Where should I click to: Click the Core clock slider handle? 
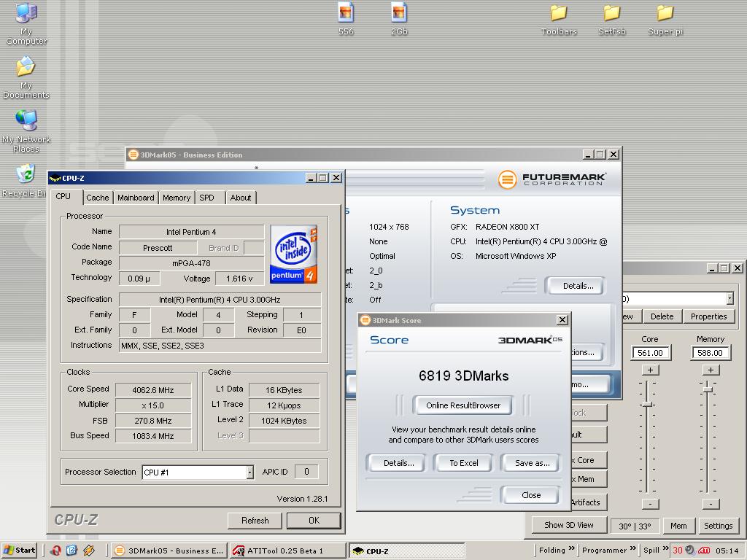pyautogui.click(x=647, y=404)
